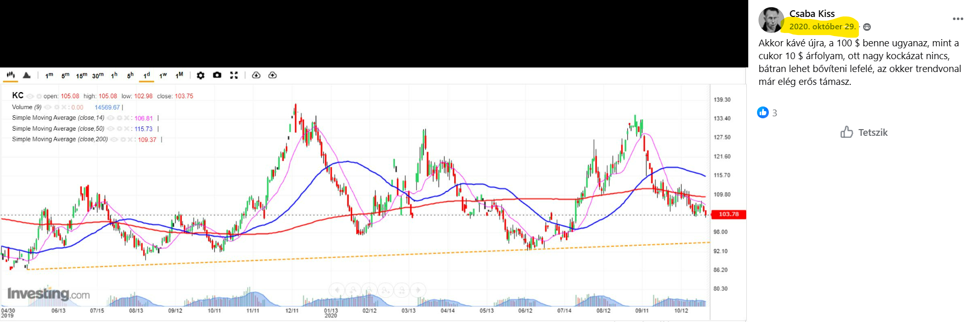The height and width of the screenshot is (322, 980).
Task: Click the blue like reaction icon
Action: coord(763,113)
